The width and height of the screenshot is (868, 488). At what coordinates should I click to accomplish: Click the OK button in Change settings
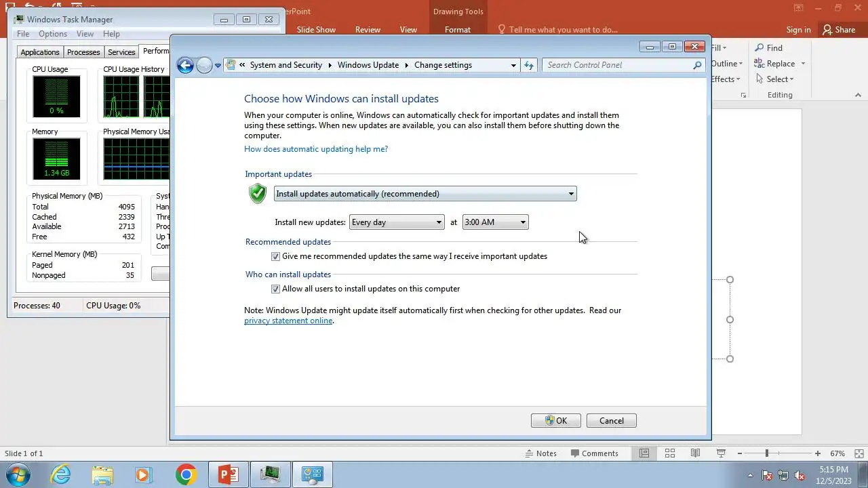click(555, 421)
